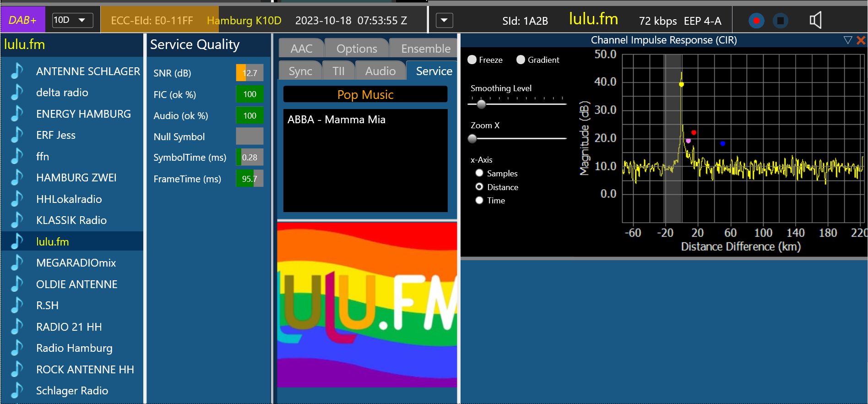Select the ROCK ANTENNE HH station
The image size is (868, 404).
[x=85, y=370]
